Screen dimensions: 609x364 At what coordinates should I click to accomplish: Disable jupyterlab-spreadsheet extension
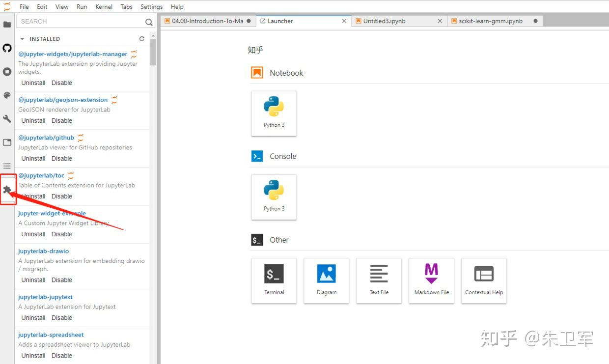pos(62,356)
